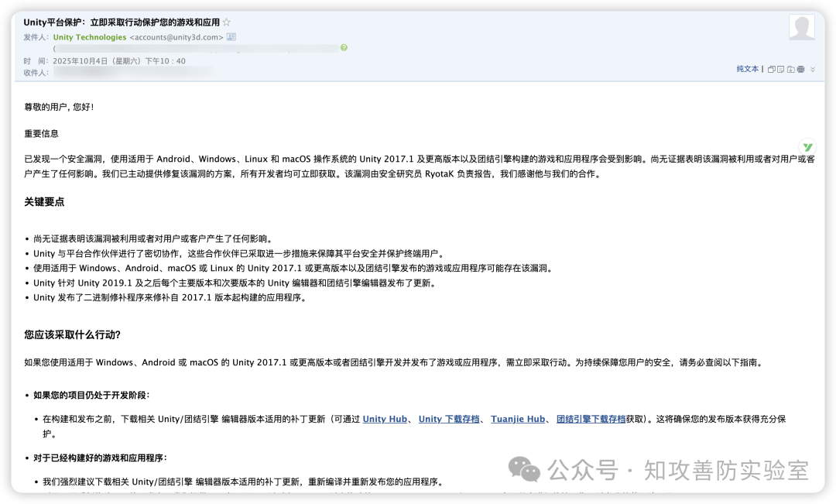The image size is (836, 504).
Task: Click the 关键要点 heading
Action: click(44, 201)
